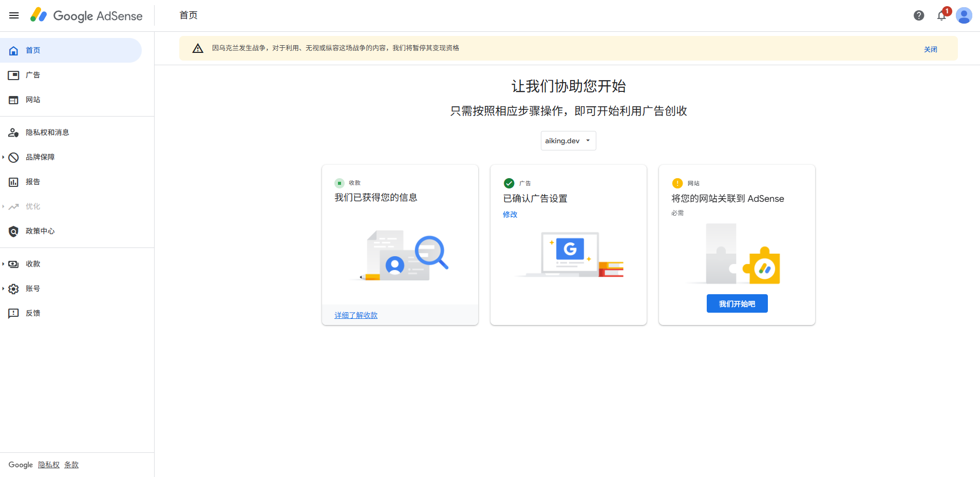Open 网站 in the sidebar

point(71,100)
